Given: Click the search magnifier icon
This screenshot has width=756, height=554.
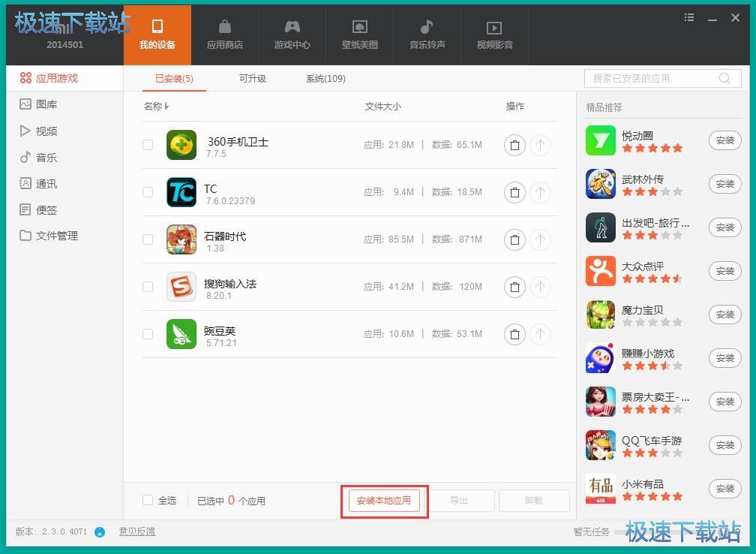Looking at the screenshot, I should (x=724, y=78).
